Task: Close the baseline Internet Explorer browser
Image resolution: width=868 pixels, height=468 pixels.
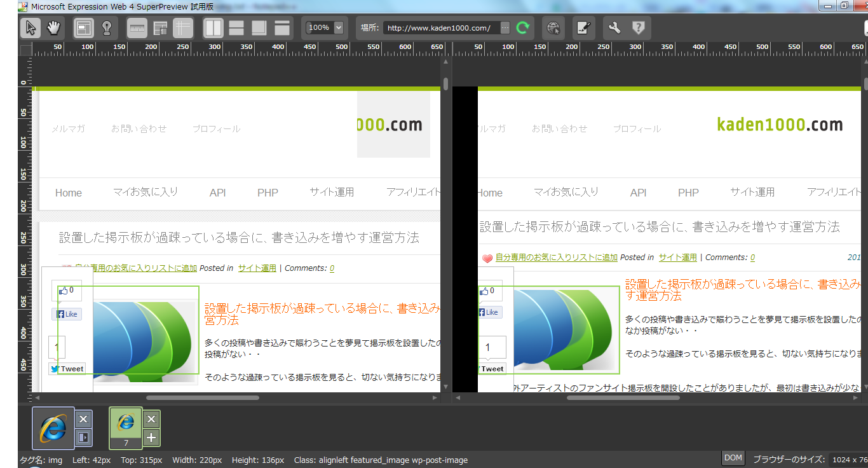Action: [x=84, y=420]
